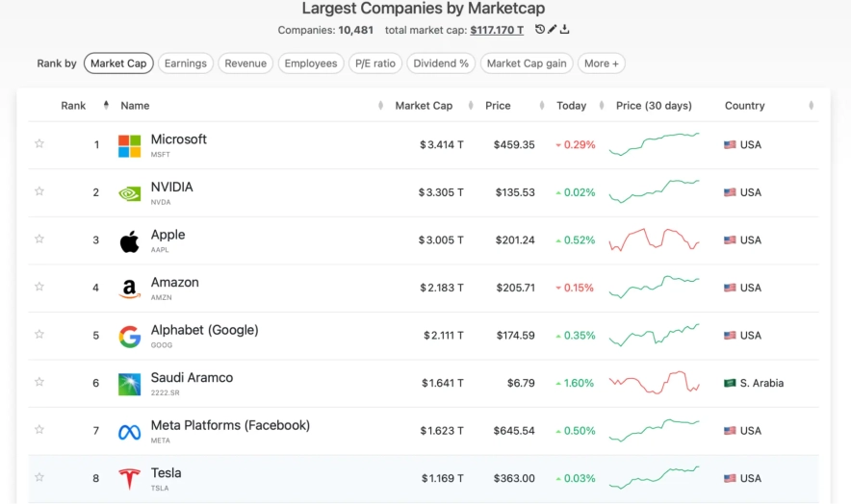Open the total market cap $117.170 T link
Image resolution: width=851 pixels, height=504 pixels.
(x=497, y=30)
